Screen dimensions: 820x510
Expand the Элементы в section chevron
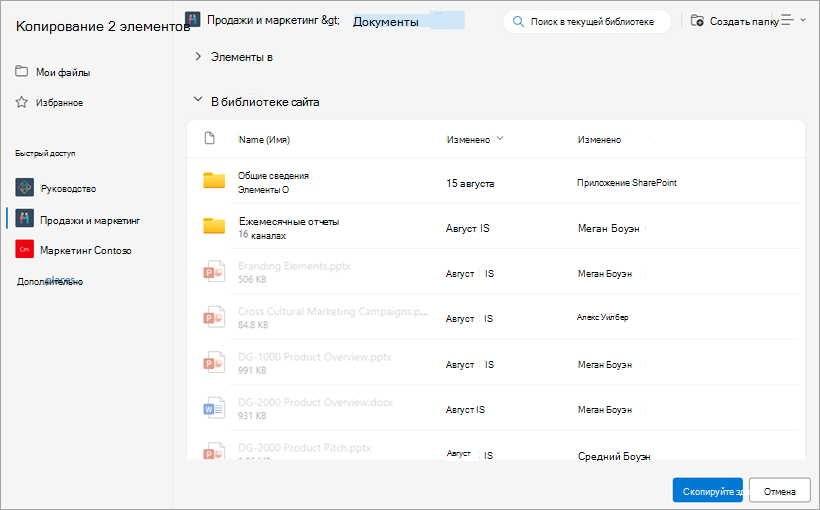198,56
